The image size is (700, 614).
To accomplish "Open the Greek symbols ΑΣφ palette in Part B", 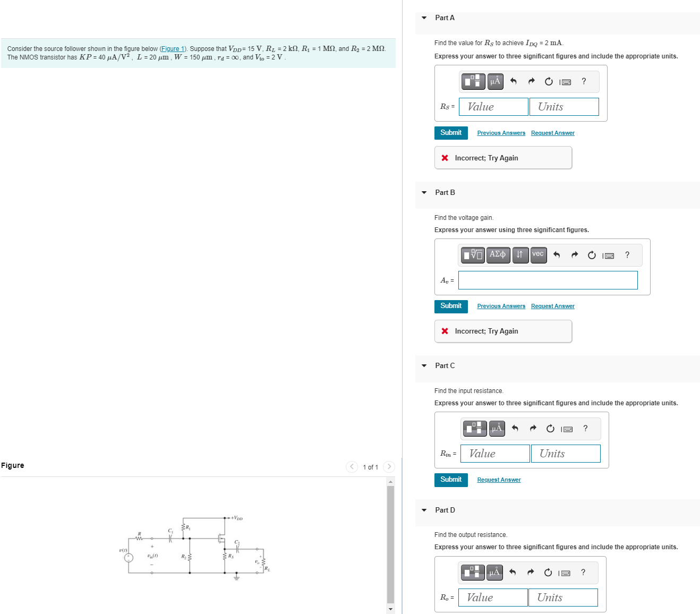I will click(x=498, y=255).
